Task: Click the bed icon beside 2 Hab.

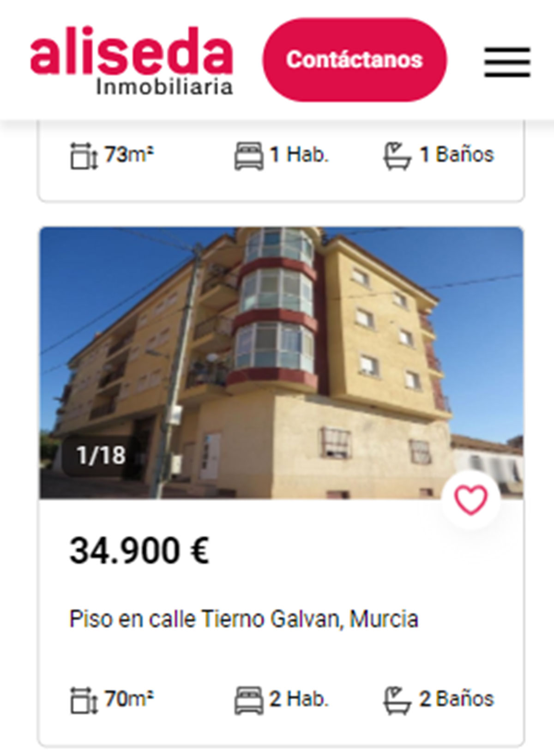Action: [249, 701]
